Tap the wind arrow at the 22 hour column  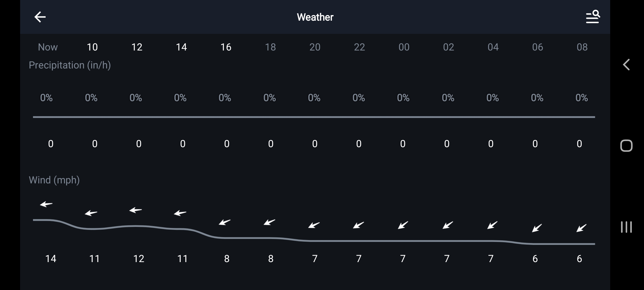[x=358, y=225]
